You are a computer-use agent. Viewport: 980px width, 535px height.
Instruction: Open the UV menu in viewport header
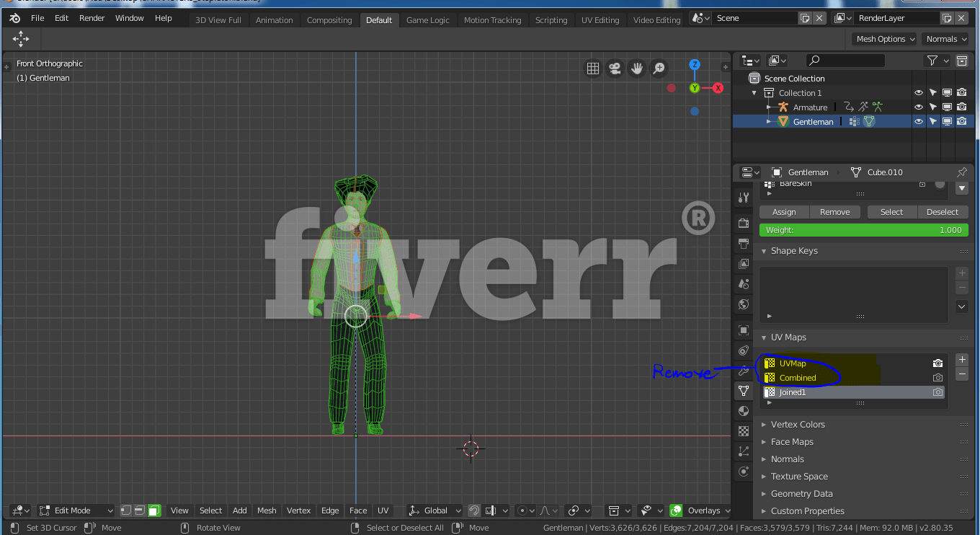pyautogui.click(x=383, y=510)
